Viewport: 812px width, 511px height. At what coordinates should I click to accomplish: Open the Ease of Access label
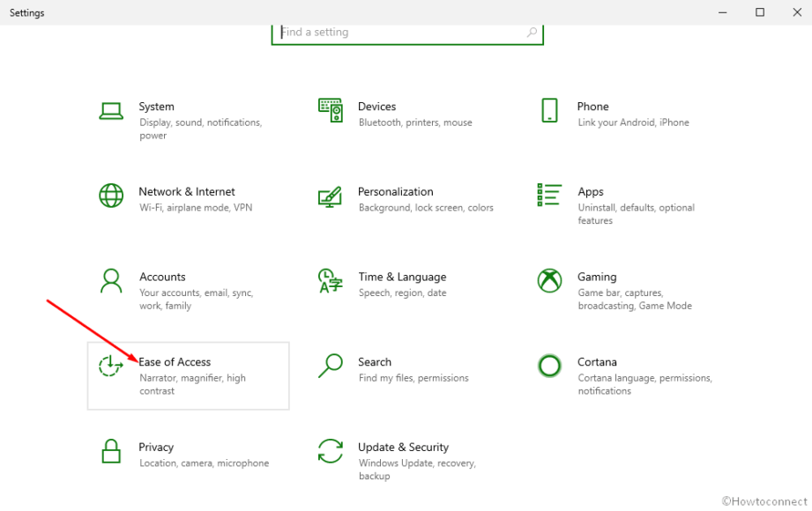[175, 362]
